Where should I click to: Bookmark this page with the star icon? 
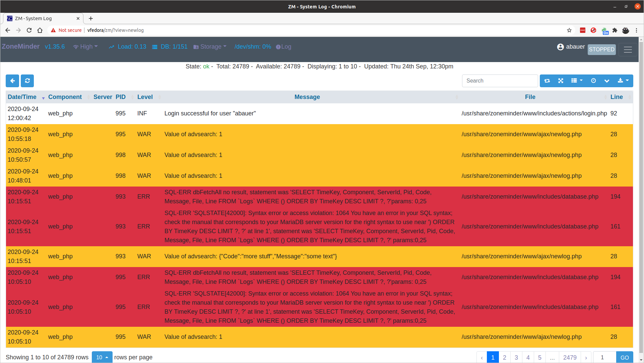click(569, 30)
